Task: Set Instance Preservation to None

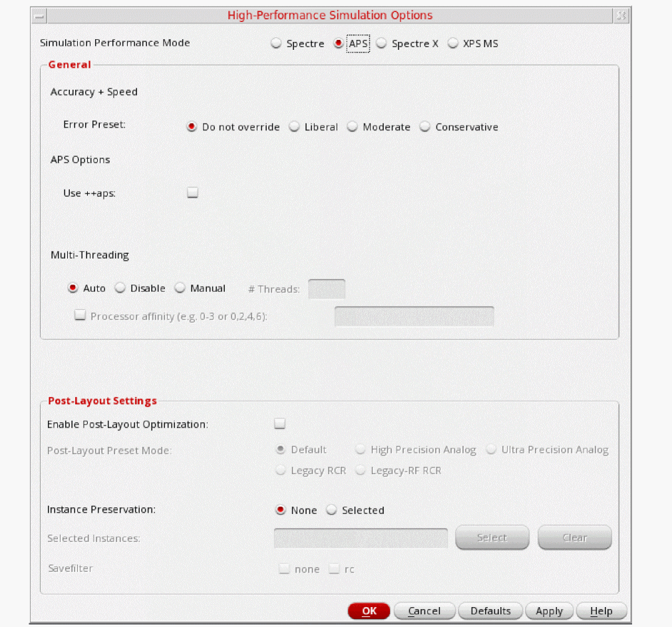Action: (x=281, y=510)
